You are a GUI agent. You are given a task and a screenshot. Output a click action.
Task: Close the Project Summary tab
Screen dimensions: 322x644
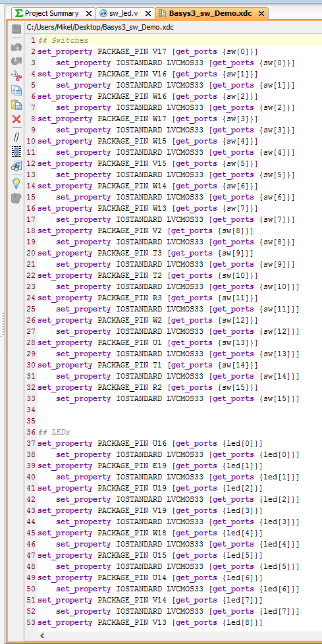tap(89, 14)
